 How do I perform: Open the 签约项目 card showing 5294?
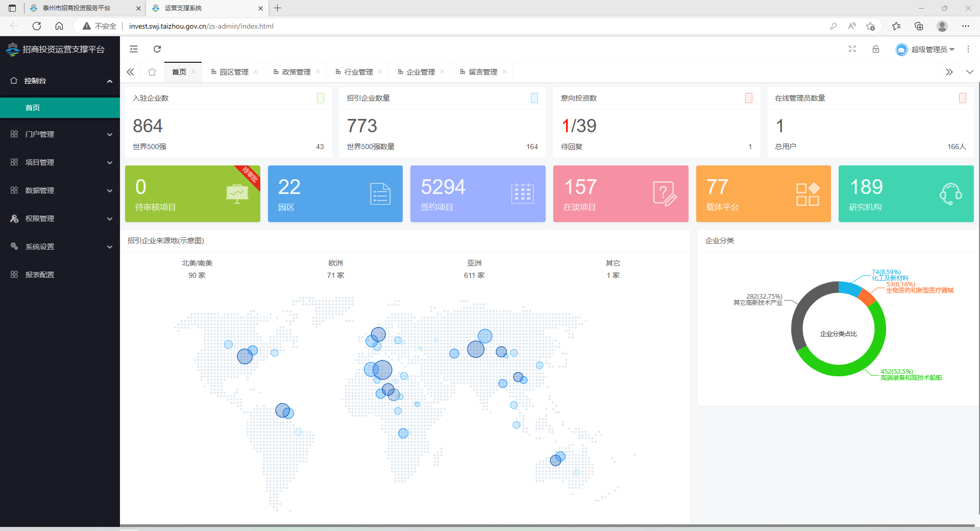[478, 194]
